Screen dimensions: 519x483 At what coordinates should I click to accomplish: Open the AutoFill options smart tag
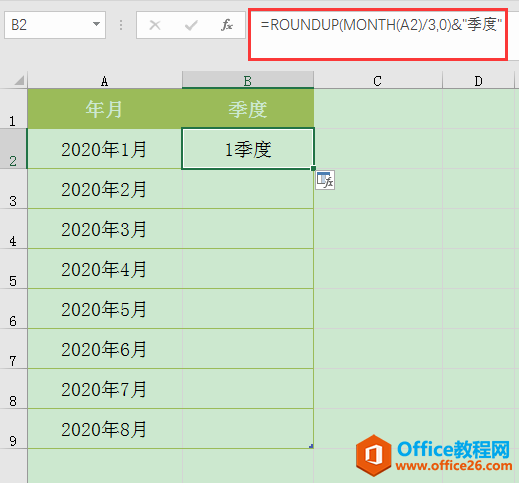click(x=325, y=180)
